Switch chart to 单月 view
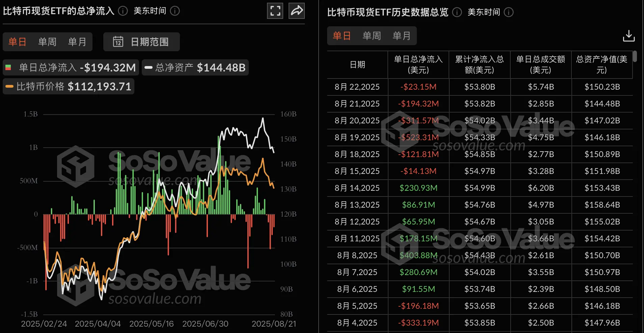 click(77, 42)
